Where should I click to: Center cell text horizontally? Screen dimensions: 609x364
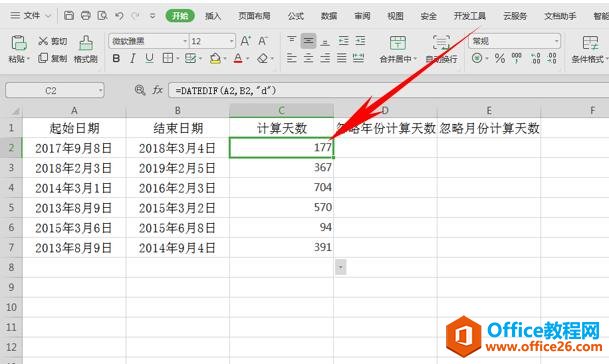(x=308, y=58)
